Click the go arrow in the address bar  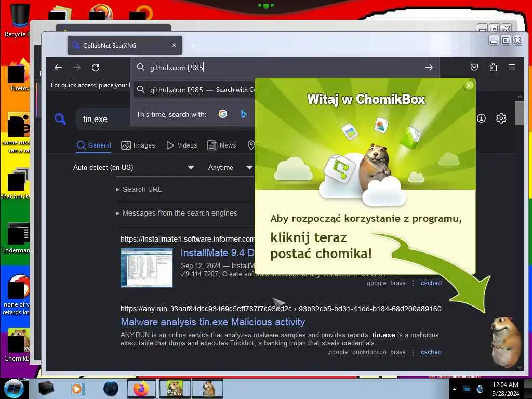point(429,68)
